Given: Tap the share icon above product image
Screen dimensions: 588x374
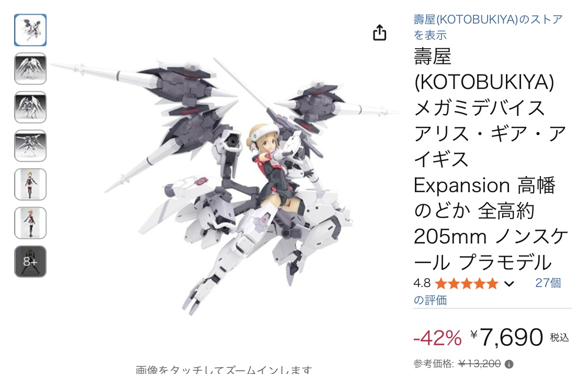Looking at the screenshot, I should point(379,32).
